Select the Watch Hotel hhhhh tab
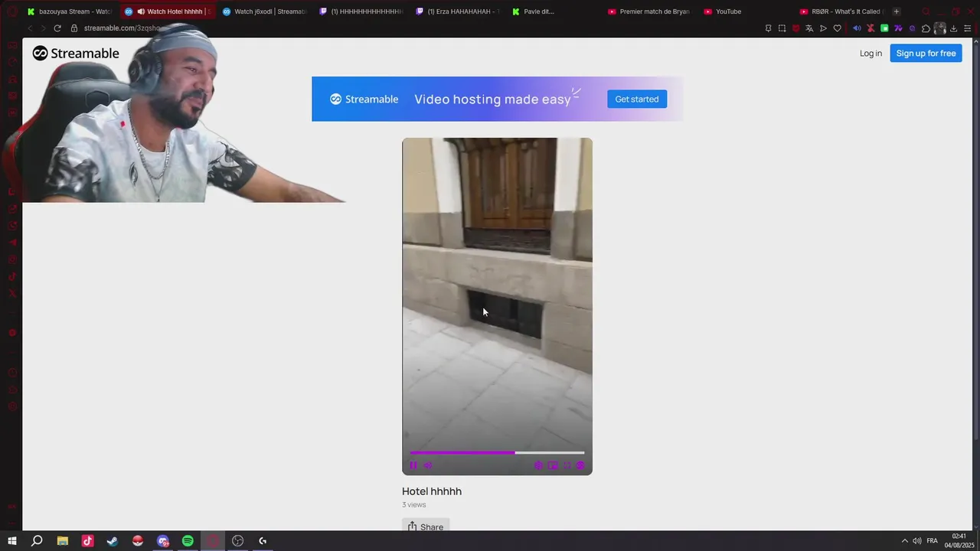This screenshot has height=551, width=980. tap(167, 11)
